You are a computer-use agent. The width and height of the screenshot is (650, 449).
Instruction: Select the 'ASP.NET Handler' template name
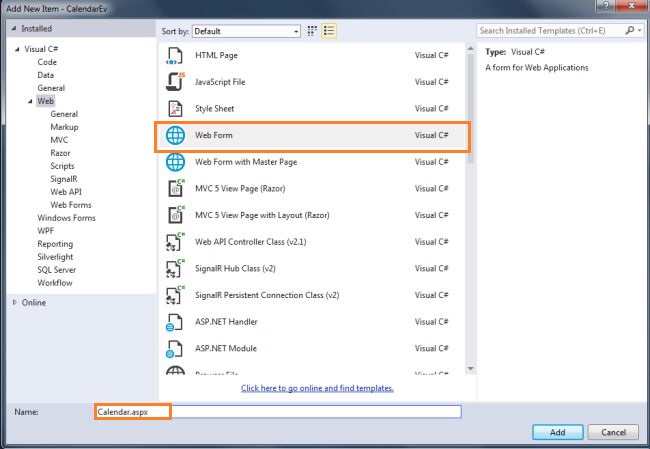tap(226, 322)
